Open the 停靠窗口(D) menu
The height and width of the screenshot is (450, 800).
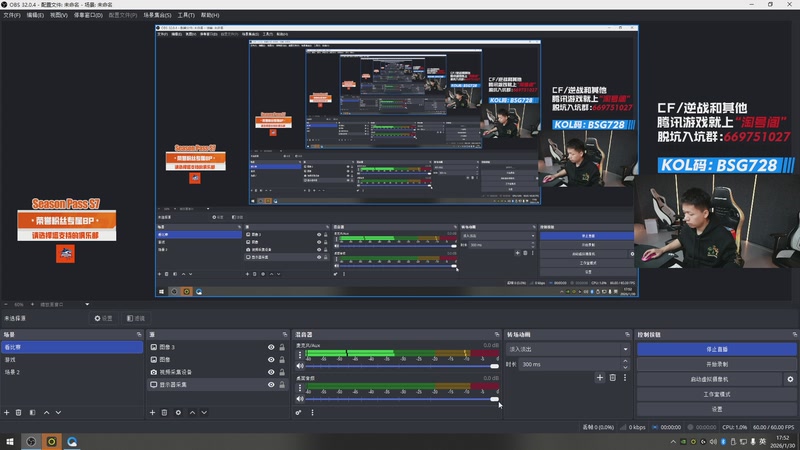88,15
